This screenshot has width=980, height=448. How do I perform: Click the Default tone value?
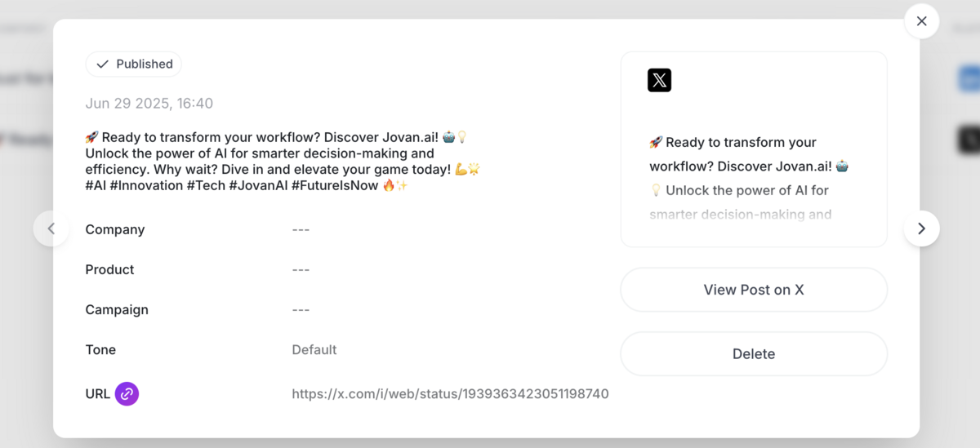click(314, 350)
